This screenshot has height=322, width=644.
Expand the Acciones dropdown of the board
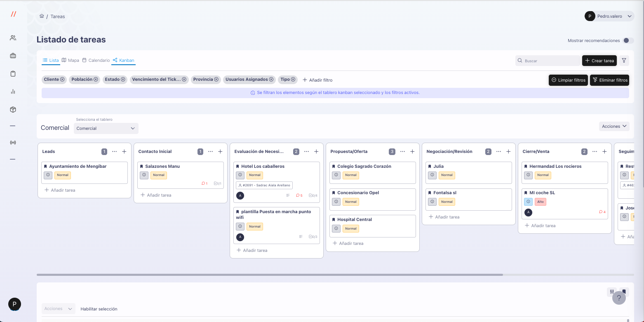[614, 126]
